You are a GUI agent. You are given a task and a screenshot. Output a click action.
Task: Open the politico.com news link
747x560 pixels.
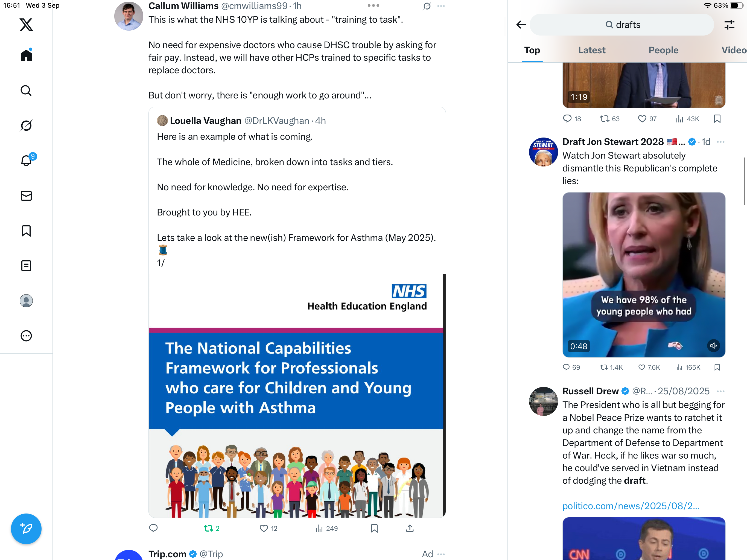pyautogui.click(x=631, y=506)
